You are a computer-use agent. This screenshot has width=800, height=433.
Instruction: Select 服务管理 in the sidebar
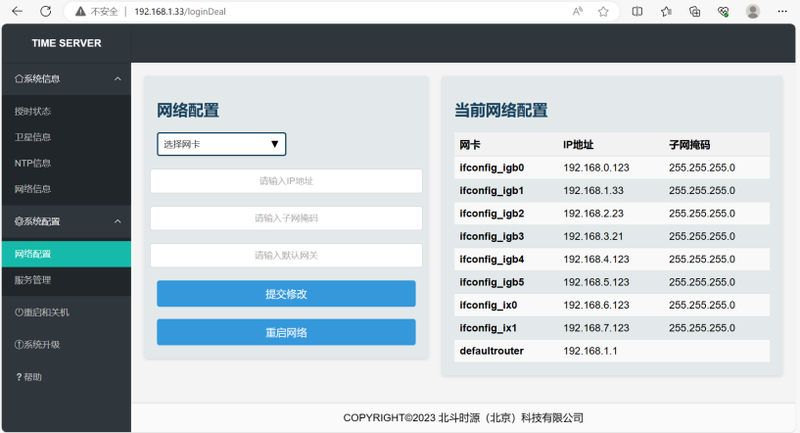[33, 280]
